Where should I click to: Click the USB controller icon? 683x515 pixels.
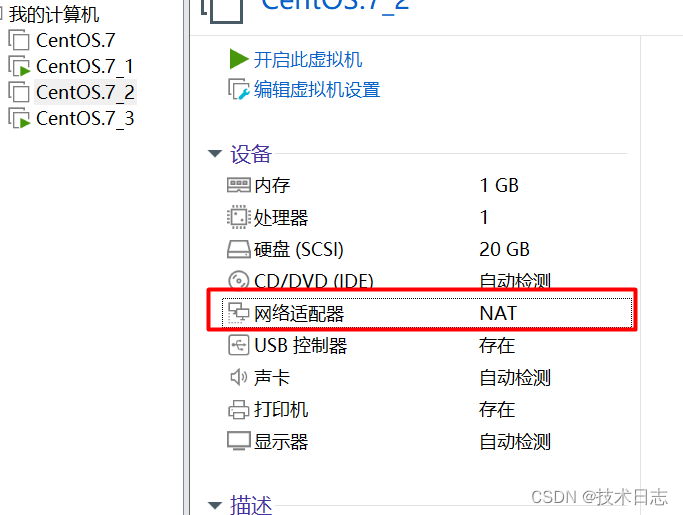239,345
